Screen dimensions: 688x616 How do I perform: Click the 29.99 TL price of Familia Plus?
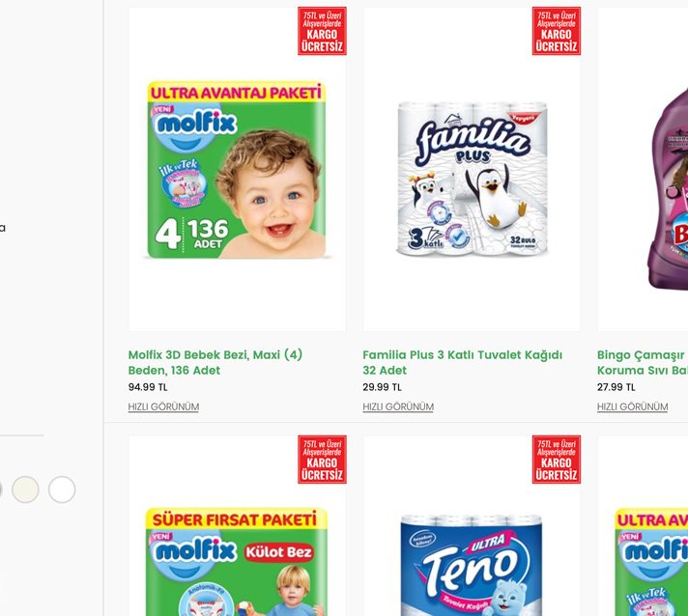(383, 387)
